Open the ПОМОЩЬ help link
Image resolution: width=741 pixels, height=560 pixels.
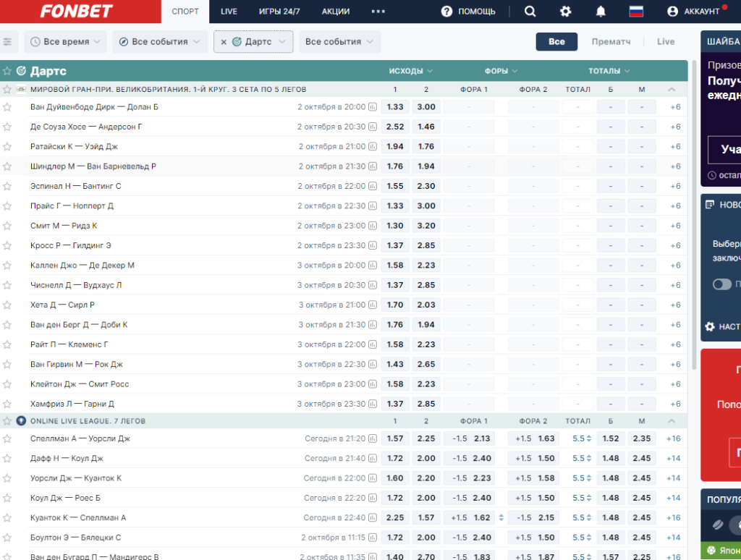(x=476, y=12)
